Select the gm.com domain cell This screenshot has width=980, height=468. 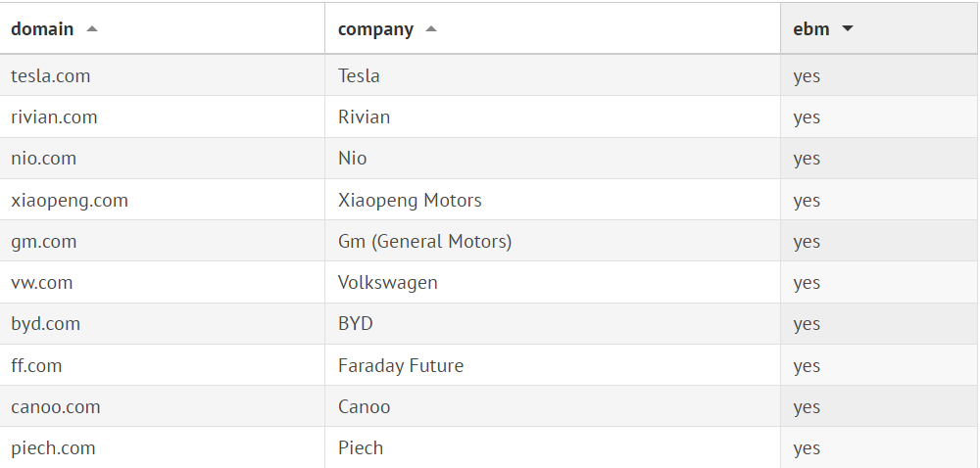[x=43, y=242]
